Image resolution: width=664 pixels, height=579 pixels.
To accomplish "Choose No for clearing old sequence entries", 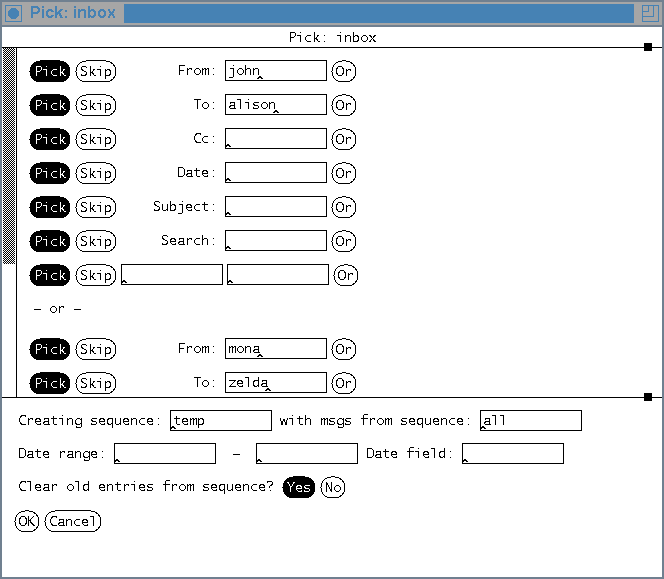I will pyautogui.click(x=332, y=487).
